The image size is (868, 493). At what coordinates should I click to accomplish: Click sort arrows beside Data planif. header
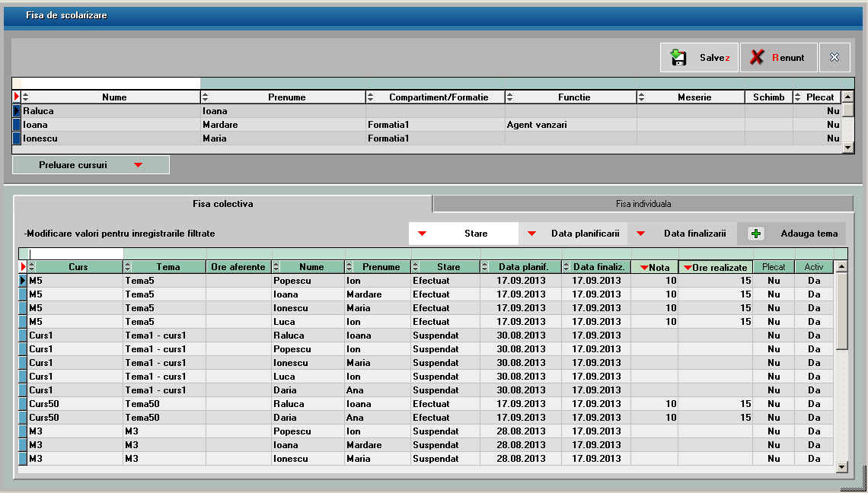(x=486, y=267)
